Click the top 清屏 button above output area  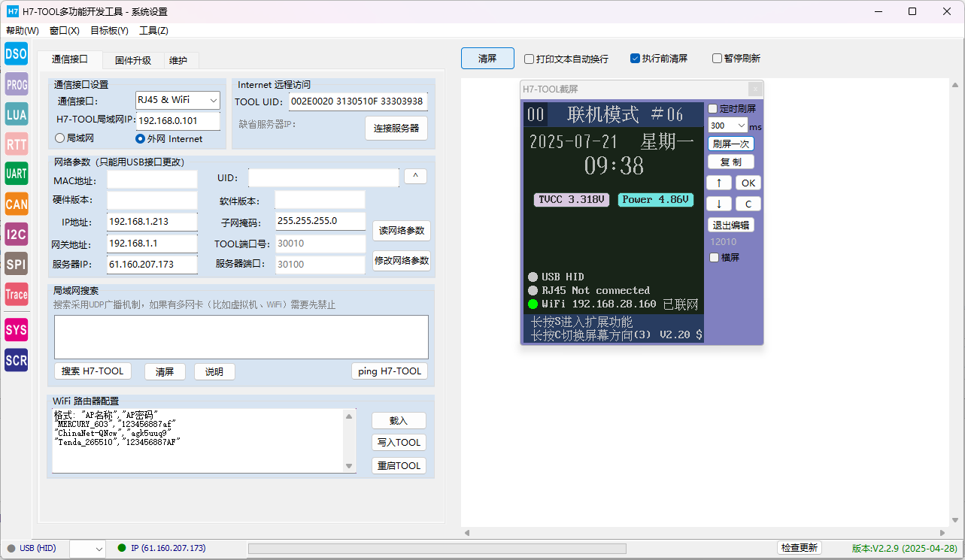pyautogui.click(x=487, y=59)
